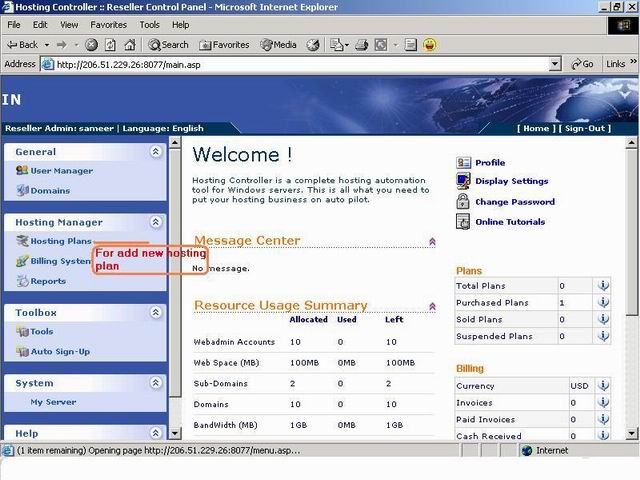Open Reports in sidebar

(x=48, y=281)
